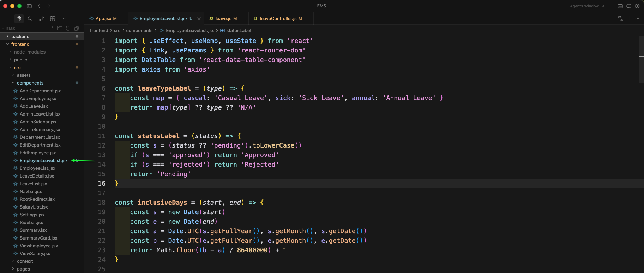644x273 pixels.
Task: Open changes compare icon in editor toolbar
Action: 620,18
